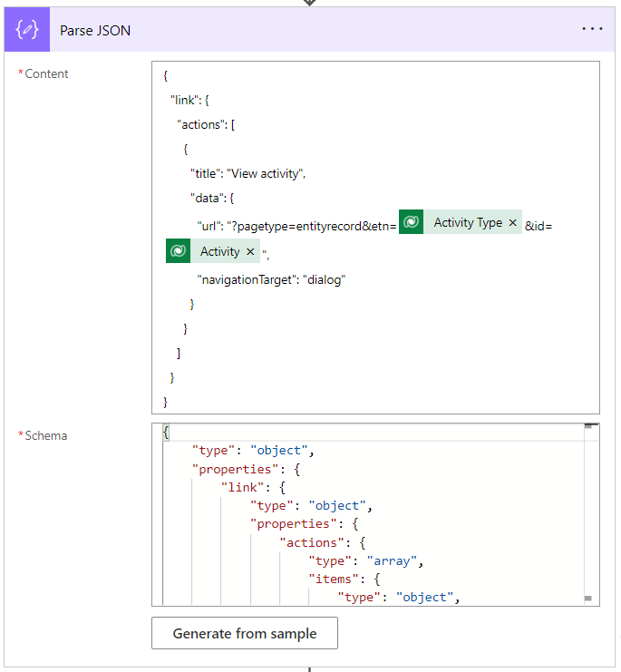Click Generate from sample button
621x672 pixels.
click(x=245, y=633)
